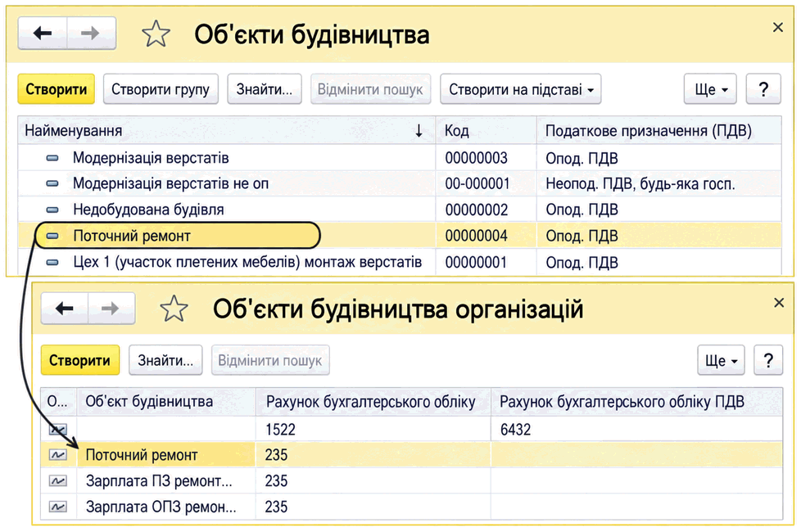Open help in Об'єкти будівництва window
Screen dimensions: 801x532
(x=763, y=89)
